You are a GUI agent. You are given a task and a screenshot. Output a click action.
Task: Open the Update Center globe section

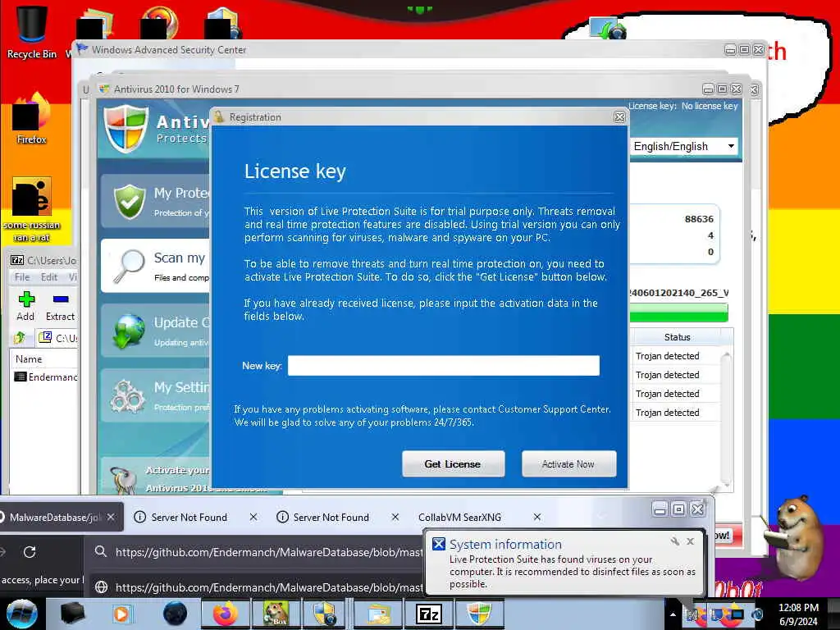pos(155,331)
